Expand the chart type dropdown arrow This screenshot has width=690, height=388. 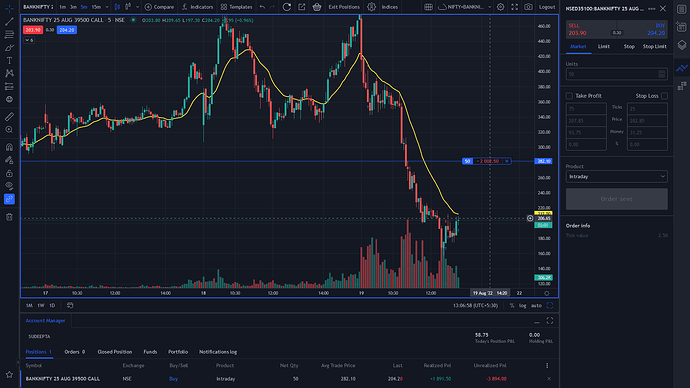pos(138,7)
